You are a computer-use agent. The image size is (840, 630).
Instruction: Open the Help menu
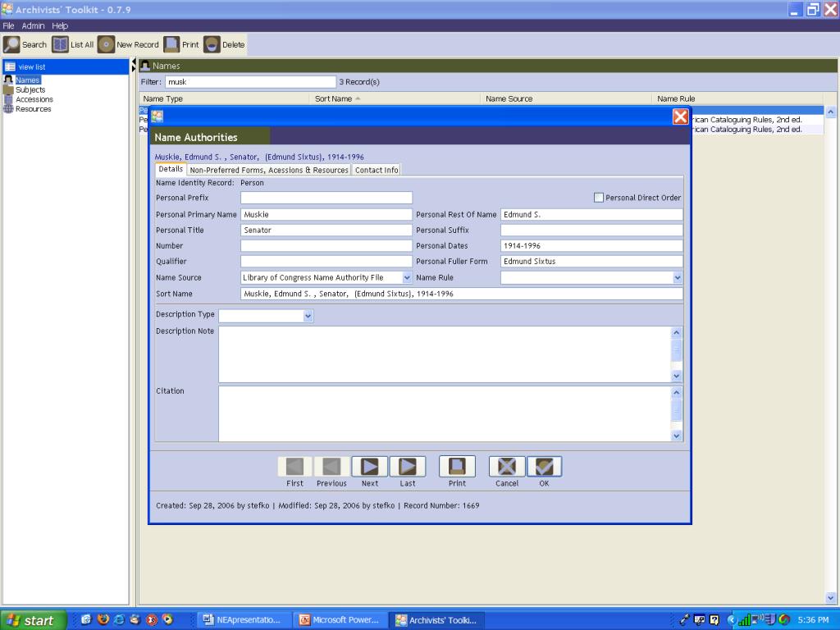click(x=60, y=25)
